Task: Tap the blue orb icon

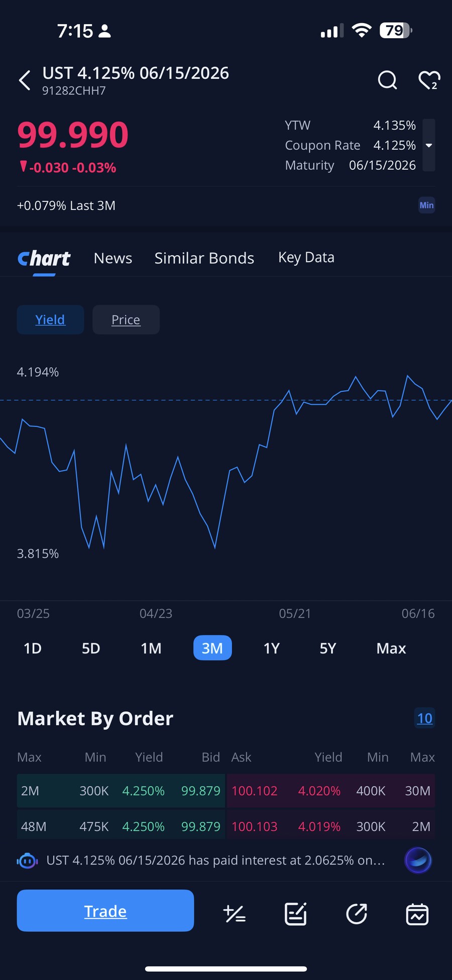Action: point(418,860)
